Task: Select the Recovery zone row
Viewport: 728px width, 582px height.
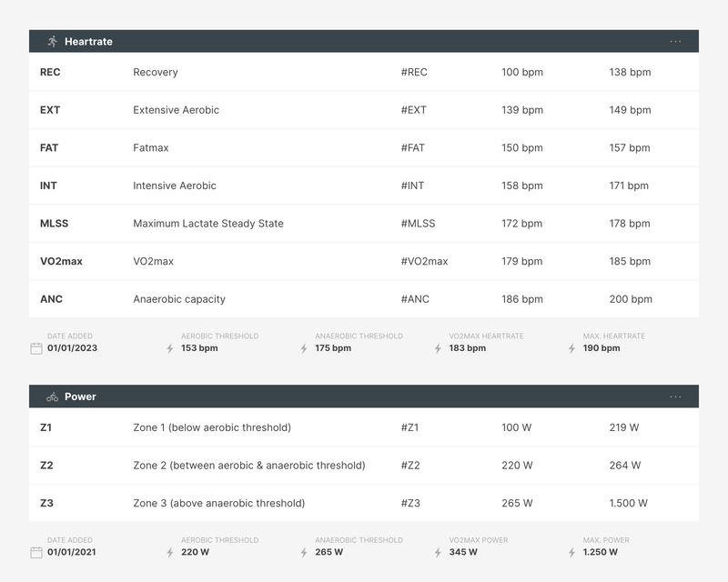Action: coord(364,73)
